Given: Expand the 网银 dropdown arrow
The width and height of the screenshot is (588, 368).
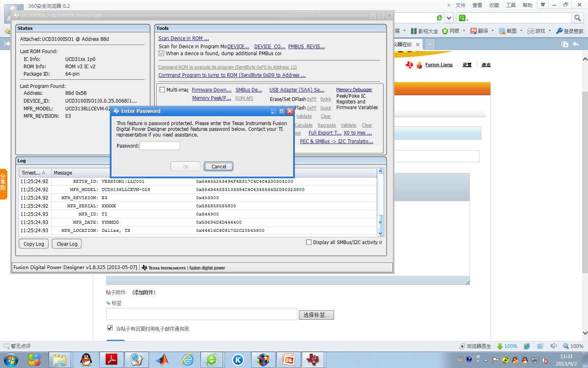Looking at the screenshot, I should [x=464, y=31].
